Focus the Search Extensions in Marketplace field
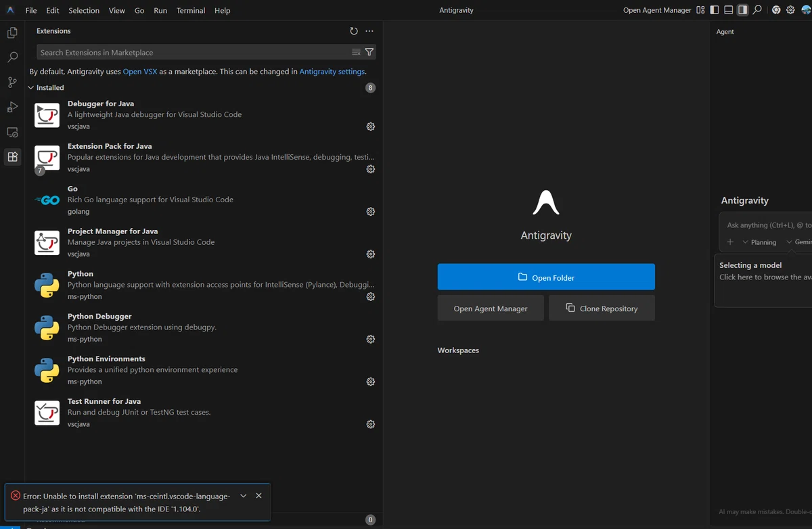Viewport: 812px width, 529px height. point(193,52)
